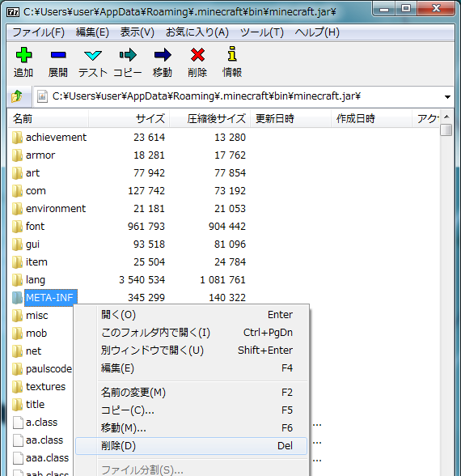Select the com folder icon
This screenshot has width=461, height=476.
pos(17,191)
